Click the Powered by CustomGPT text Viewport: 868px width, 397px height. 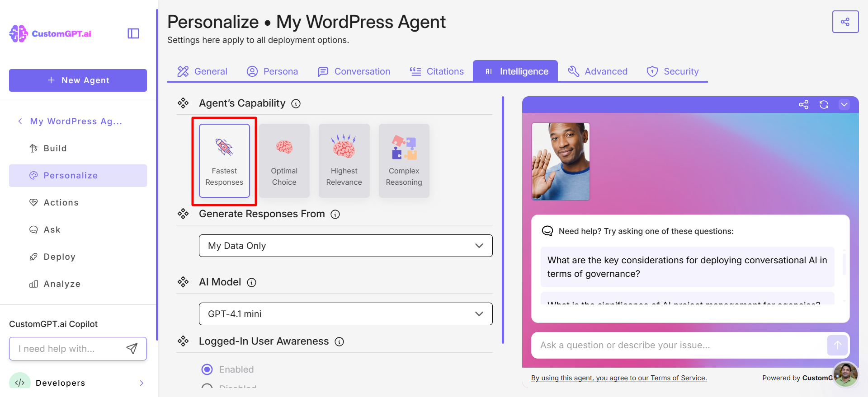[x=797, y=378]
